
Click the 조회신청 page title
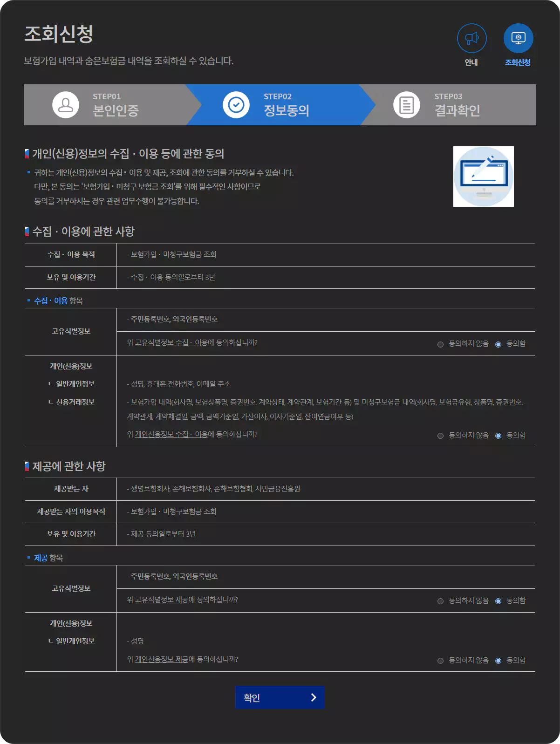click(x=59, y=34)
